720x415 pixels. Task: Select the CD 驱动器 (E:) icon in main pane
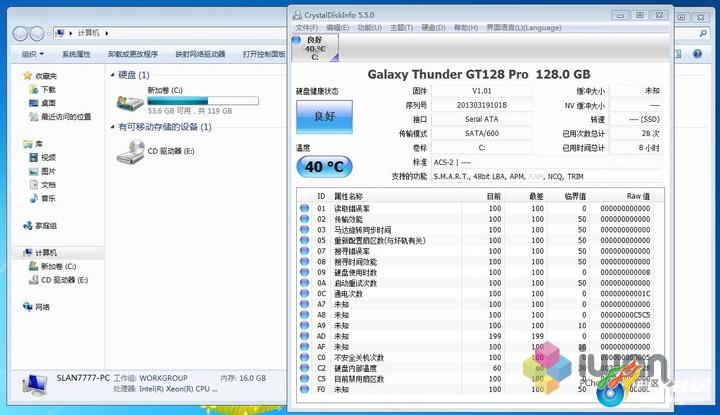(x=130, y=152)
